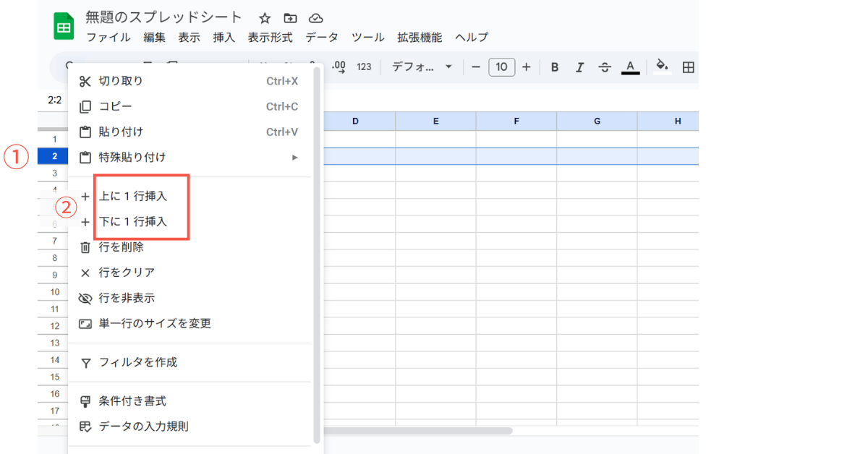Open the borders tool icon
Viewport: 868px width, 454px height.
point(689,67)
